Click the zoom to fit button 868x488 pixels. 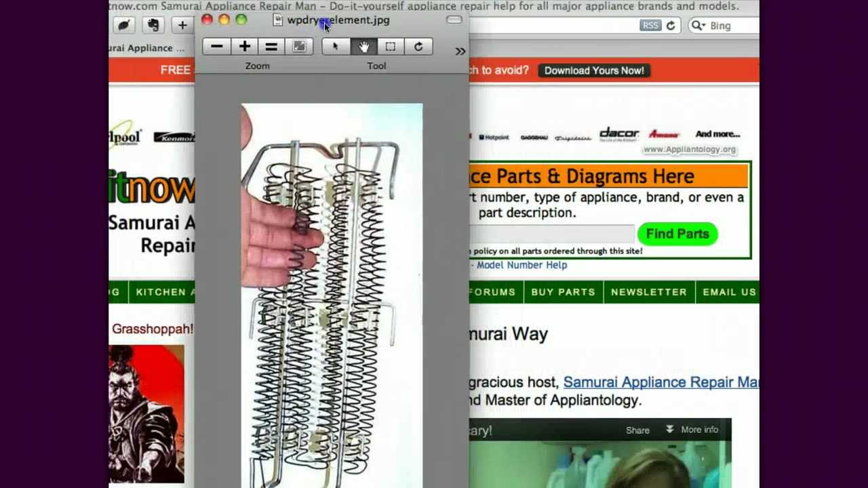pos(299,47)
